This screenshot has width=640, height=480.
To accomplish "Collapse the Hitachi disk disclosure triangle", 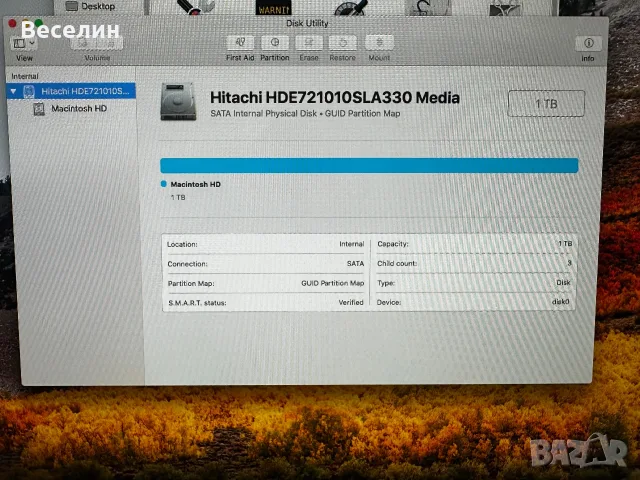I will click(x=13, y=91).
